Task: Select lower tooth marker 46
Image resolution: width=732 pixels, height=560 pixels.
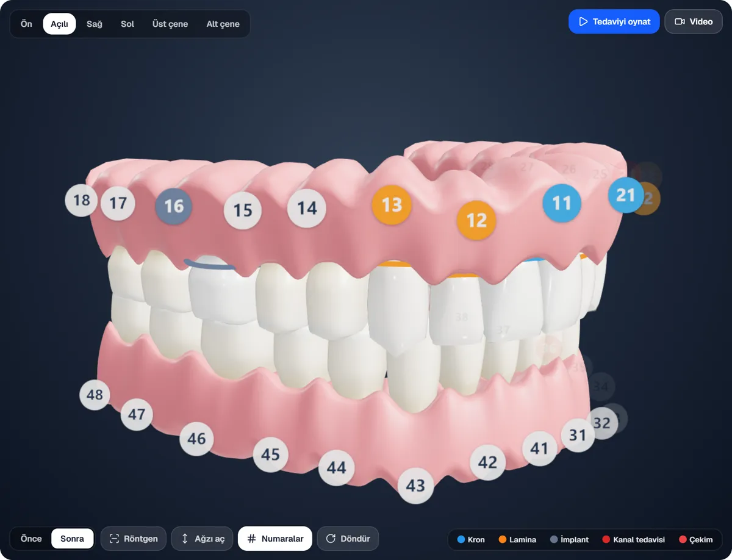Action: point(196,439)
